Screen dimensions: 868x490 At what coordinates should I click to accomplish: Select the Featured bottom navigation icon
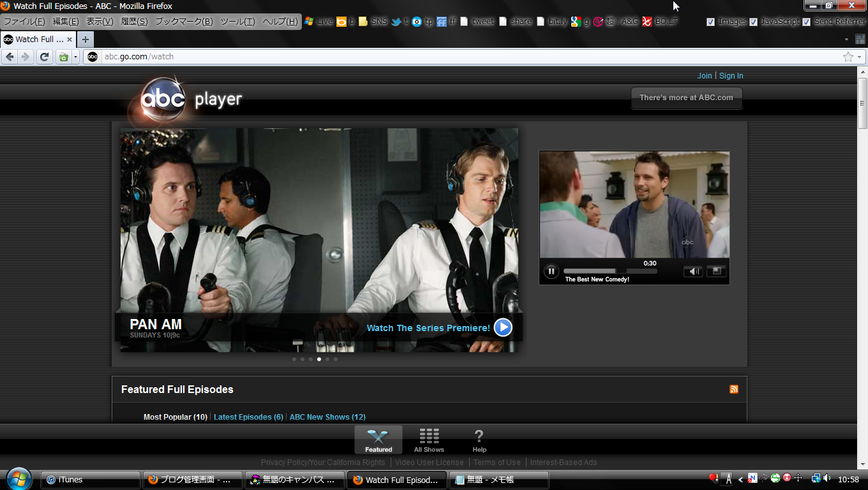(378, 440)
